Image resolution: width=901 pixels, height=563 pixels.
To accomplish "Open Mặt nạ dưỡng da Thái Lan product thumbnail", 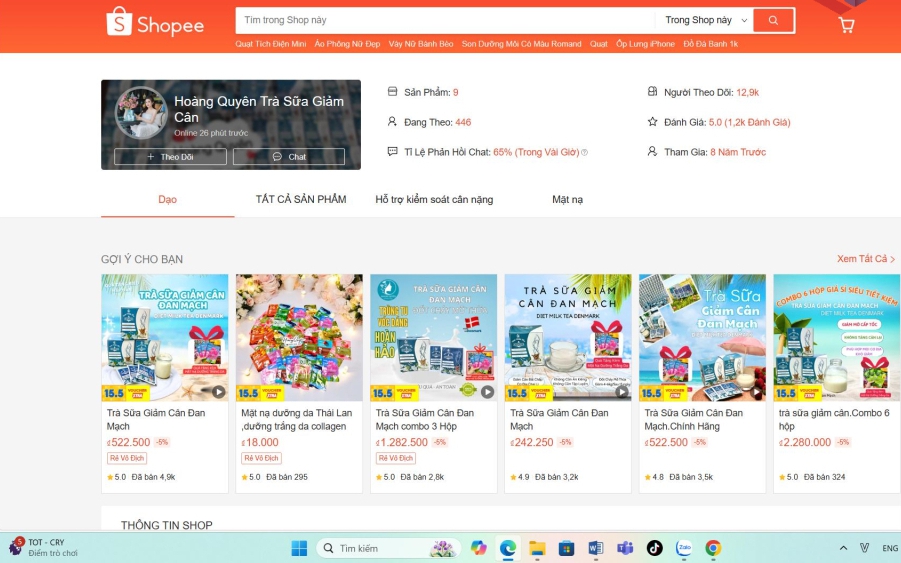I will (x=299, y=337).
